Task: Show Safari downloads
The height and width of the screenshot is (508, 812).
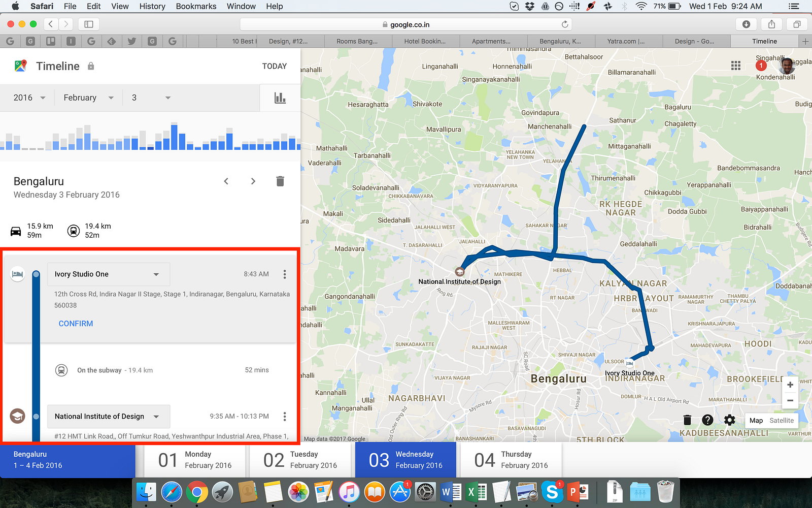Action: coord(746,24)
